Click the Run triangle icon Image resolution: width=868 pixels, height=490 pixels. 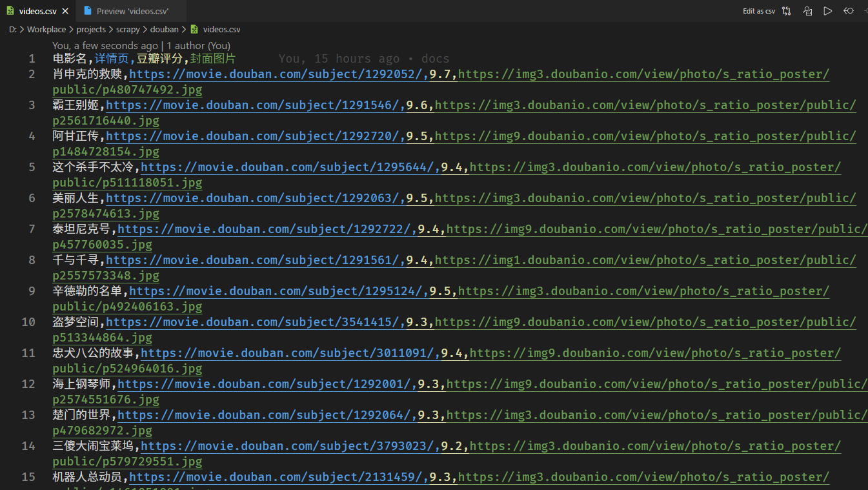click(828, 11)
